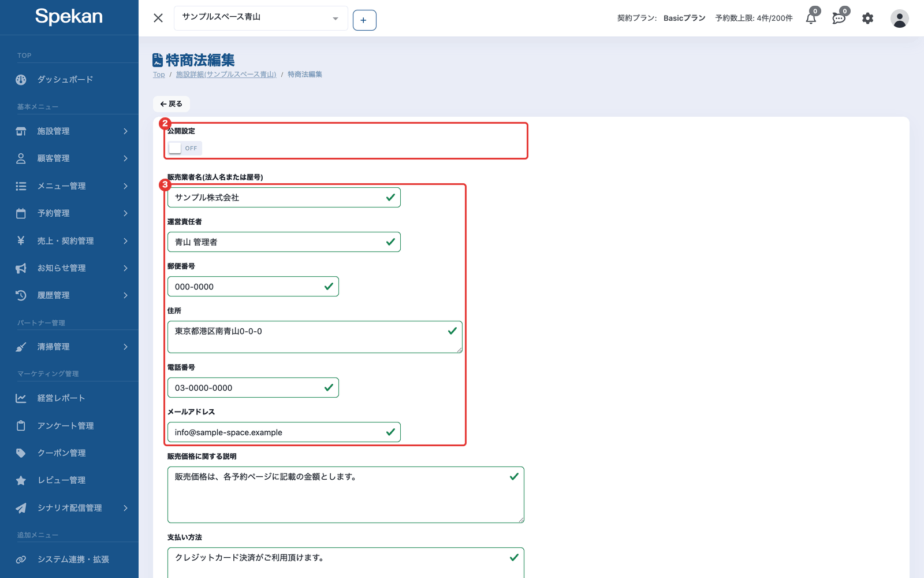The height and width of the screenshot is (578, 924).
Task: Open the user profile avatar
Action: (x=899, y=18)
